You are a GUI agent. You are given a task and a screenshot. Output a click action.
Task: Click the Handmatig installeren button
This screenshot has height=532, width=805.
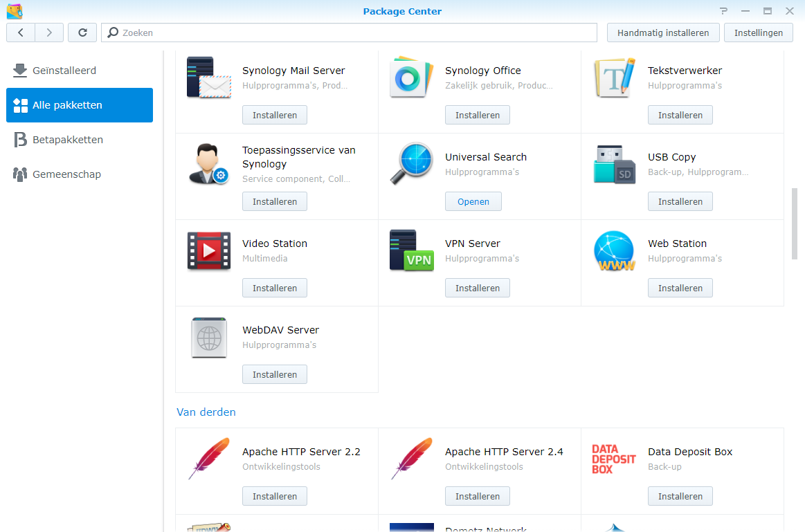pos(663,33)
